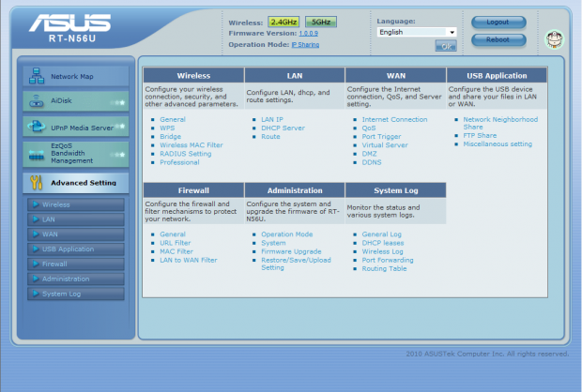
Task: Toggle the 5GHz wireless band
Action: coord(321,22)
